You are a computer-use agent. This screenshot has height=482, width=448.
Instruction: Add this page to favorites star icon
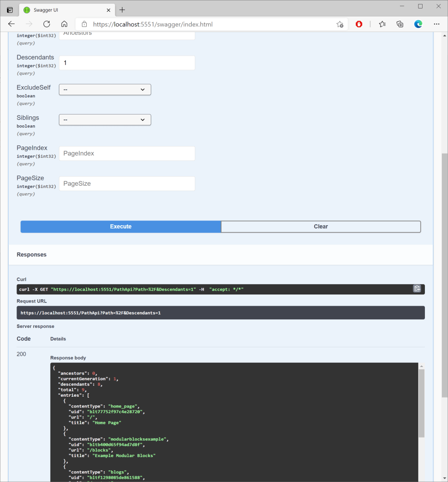pyautogui.click(x=340, y=24)
